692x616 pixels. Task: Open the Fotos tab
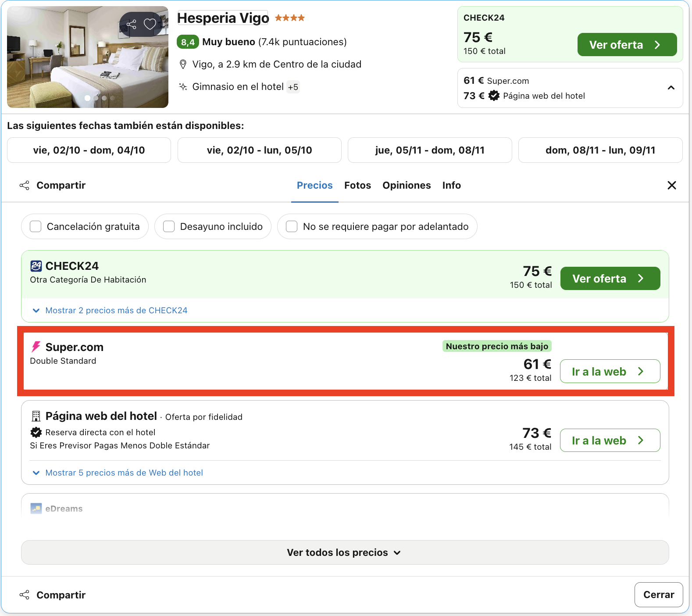click(x=358, y=185)
